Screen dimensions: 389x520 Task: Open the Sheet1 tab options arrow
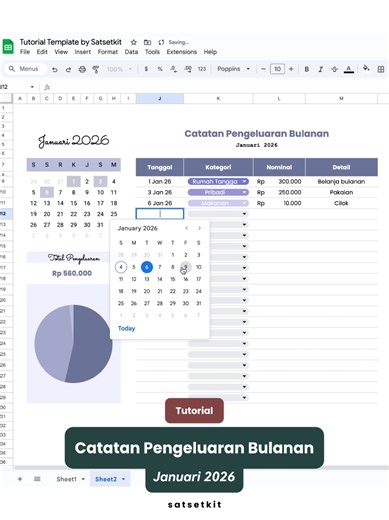pyautogui.click(x=83, y=479)
